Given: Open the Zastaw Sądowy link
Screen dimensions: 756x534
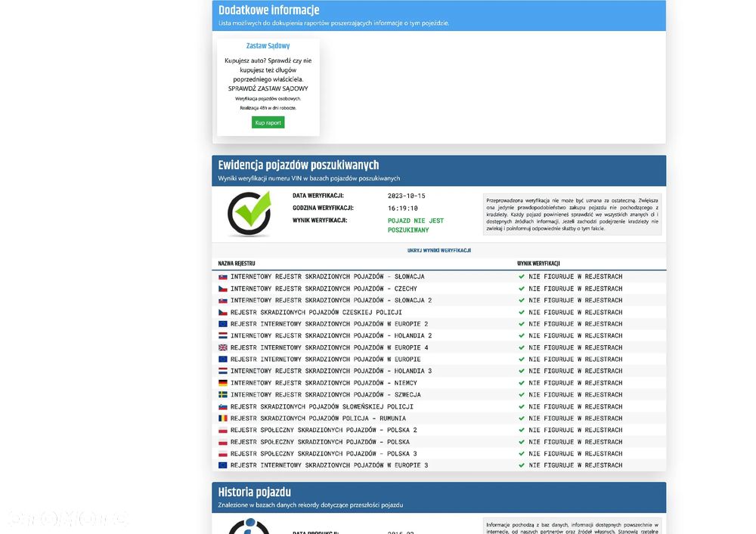Looking at the screenshot, I should [268, 46].
